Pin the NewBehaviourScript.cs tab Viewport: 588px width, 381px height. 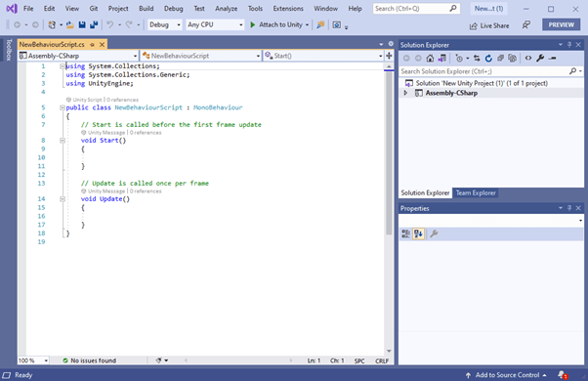(92, 45)
